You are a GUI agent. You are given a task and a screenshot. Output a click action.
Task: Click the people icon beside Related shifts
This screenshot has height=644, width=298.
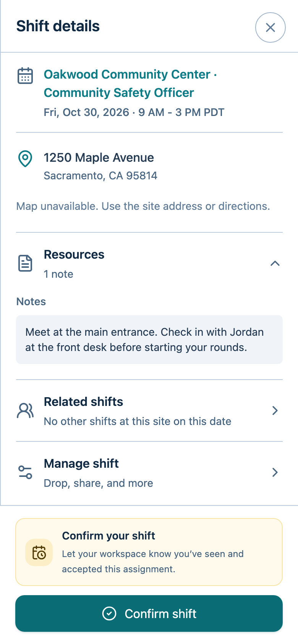click(25, 411)
